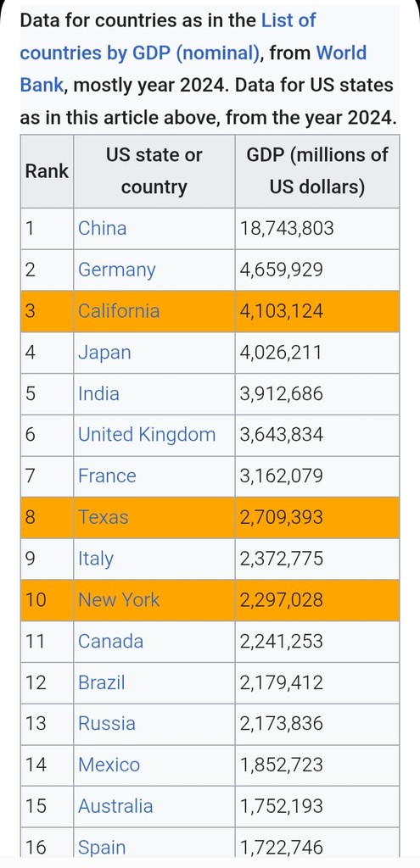420x868 pixels.
Task: Open the Texas link in highlighted row
Action: click(103, 517)
